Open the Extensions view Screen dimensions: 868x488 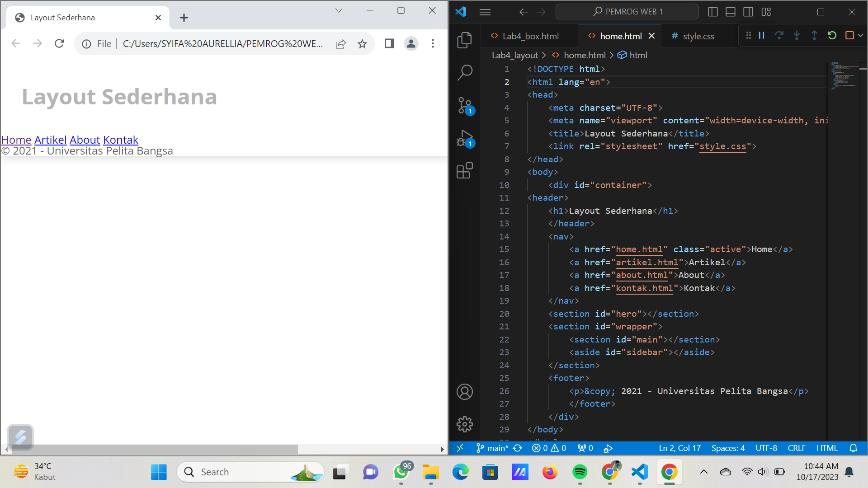point(465,170)
